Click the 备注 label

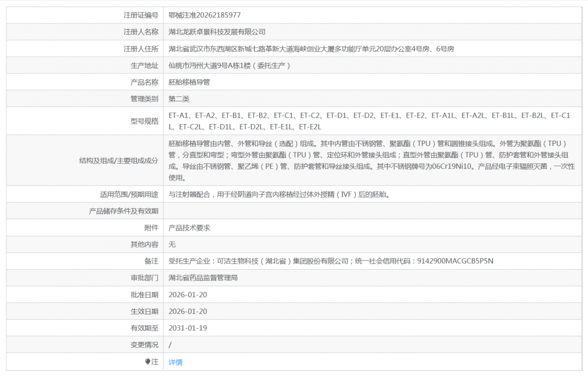pyautogui.click(x=151, y=261)
